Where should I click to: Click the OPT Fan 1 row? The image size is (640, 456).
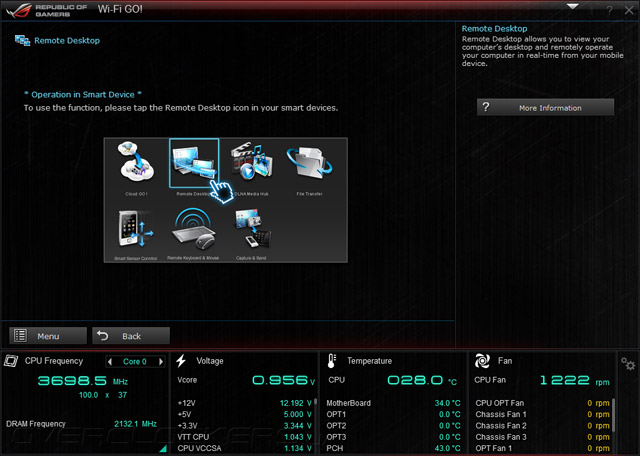tap(542, 448)
